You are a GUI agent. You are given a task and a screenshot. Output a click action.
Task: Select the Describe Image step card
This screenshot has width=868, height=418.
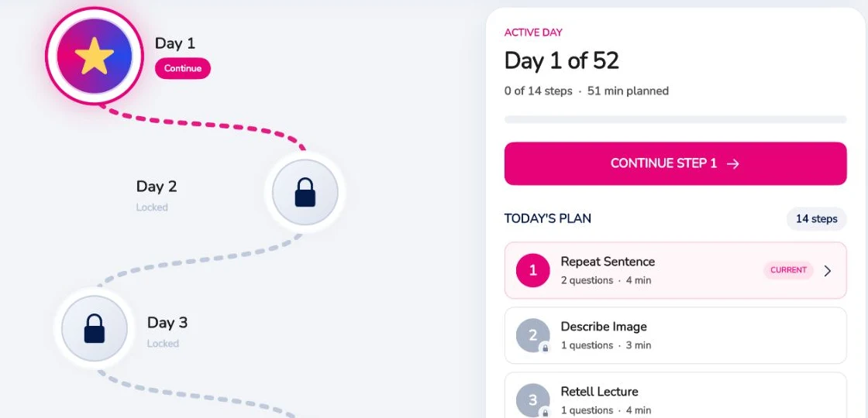675,336
